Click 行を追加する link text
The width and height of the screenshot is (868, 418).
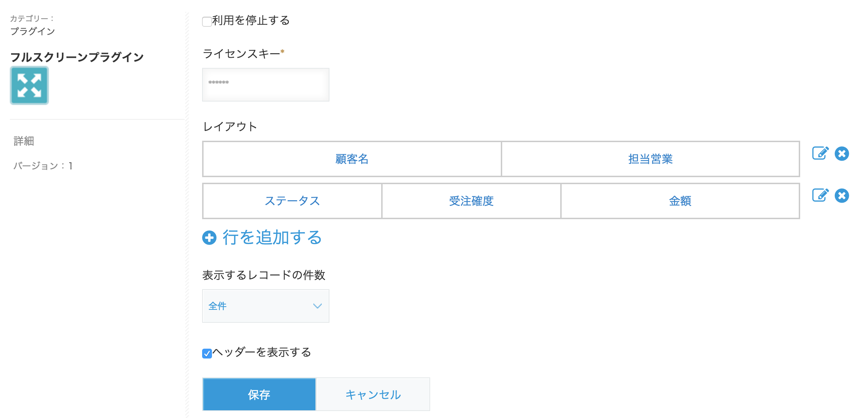tap(272, 238)
